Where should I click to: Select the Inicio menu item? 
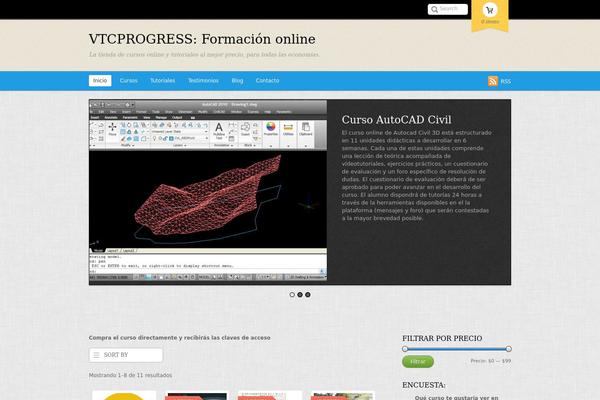tap(100, 80)
